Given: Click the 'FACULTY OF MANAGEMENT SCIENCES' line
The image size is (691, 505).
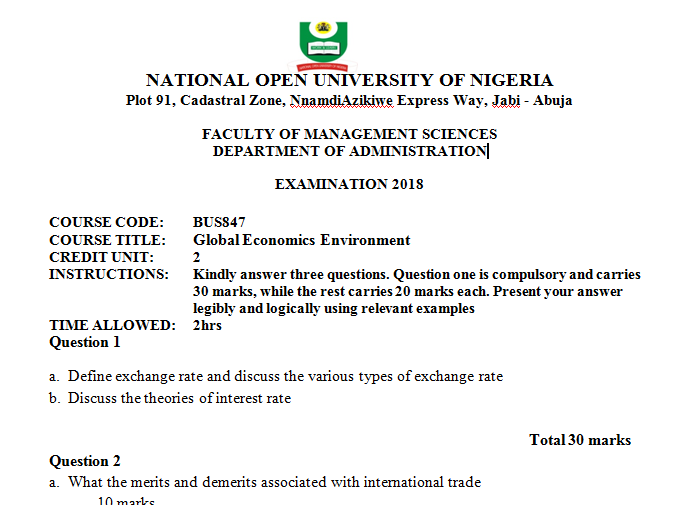Looking at the screenshot, I should [349, 134].
